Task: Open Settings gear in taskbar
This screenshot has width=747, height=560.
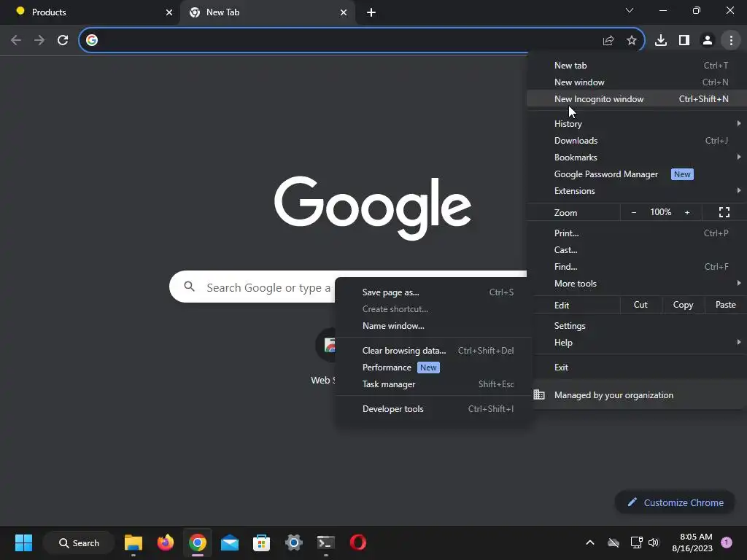Action: [293, 542]
